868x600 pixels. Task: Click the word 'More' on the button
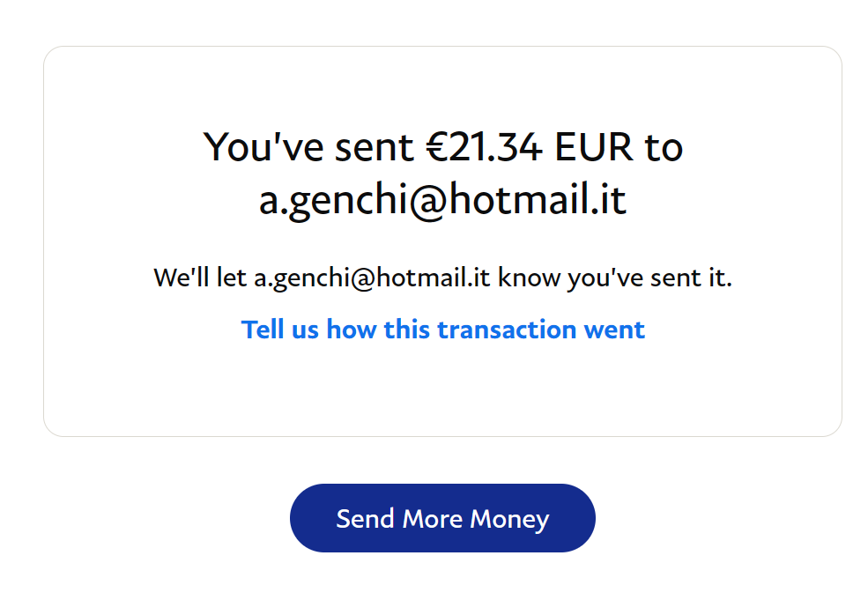433,519
